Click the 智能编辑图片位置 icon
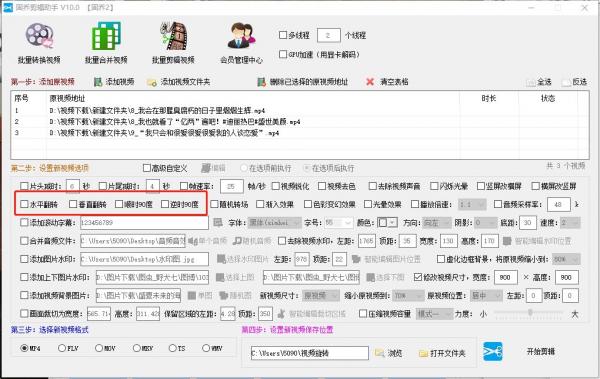The width and height of the screenshot is (600, 379). click(x=356, y=259)
